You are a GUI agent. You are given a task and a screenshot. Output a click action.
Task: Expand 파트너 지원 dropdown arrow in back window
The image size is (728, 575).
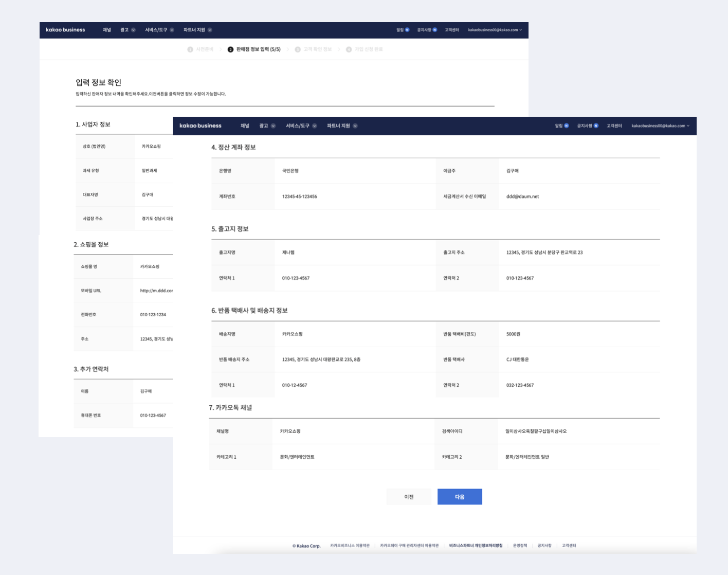click(x=210, y=30)
